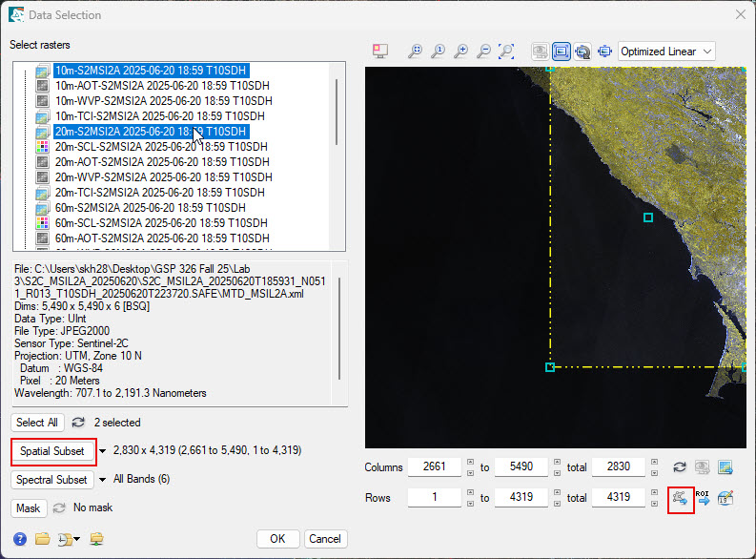The image size is (756, 559).
Task: Click the Zoom Out magnifier icon
Action: pos(483,52)
